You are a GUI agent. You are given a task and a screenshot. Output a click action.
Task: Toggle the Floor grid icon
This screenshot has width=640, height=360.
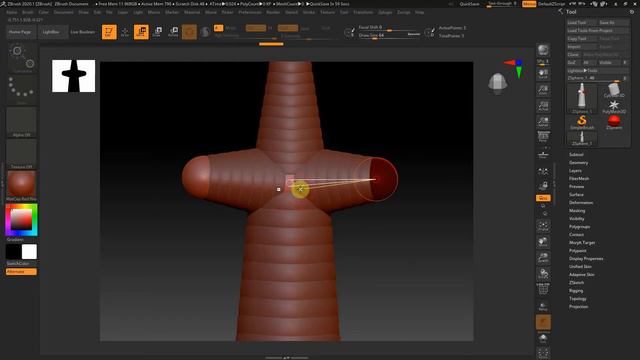[543, 155]
